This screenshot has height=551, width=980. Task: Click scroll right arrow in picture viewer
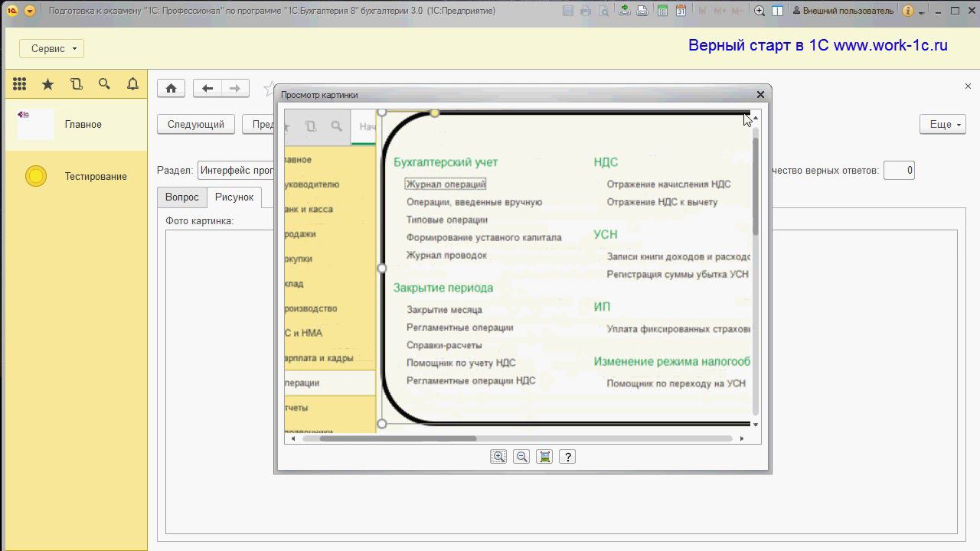(x=741, y=439)
